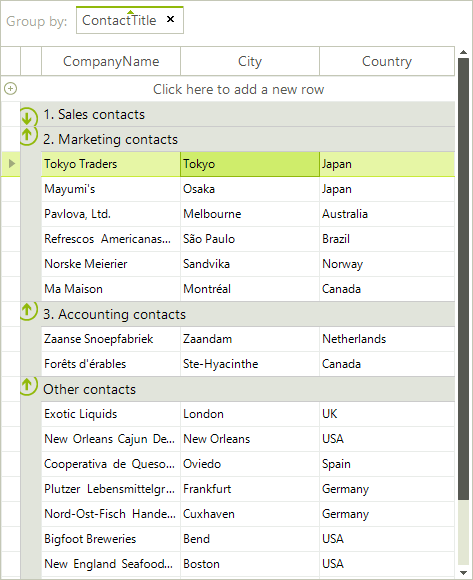Select the Montréal city cell

pos(250,289)
